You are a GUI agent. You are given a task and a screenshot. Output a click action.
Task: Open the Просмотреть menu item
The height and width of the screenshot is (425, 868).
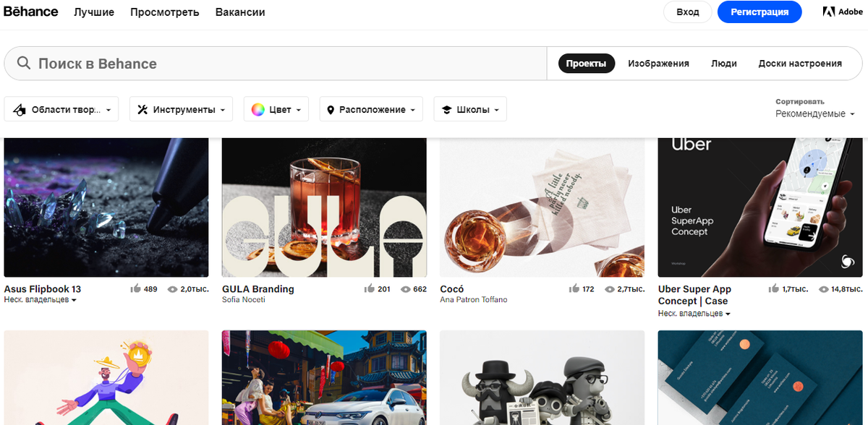[x=165, y=12]
